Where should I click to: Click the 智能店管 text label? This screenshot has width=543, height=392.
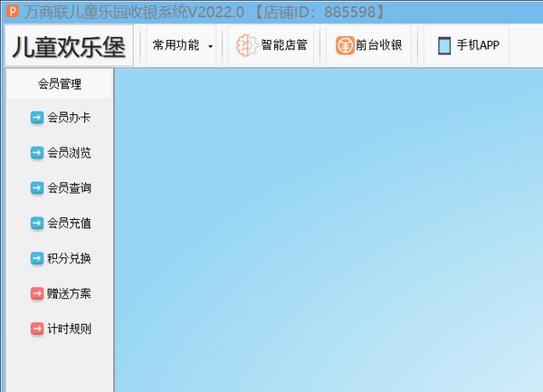284,46
